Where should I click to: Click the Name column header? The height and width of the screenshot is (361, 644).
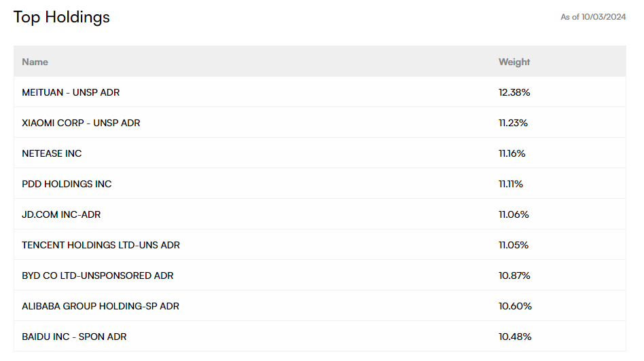[35, 62]
